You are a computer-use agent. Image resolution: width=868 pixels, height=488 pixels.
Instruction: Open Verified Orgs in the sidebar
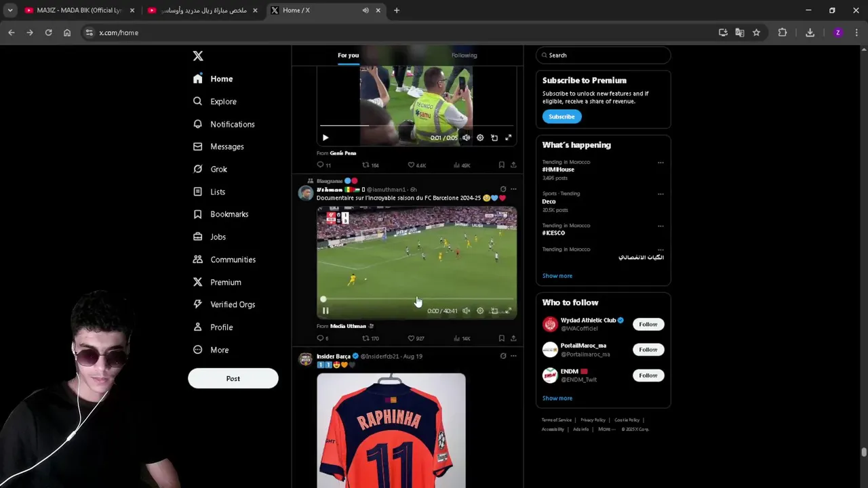pyautogui.click(x=224, y=304)
